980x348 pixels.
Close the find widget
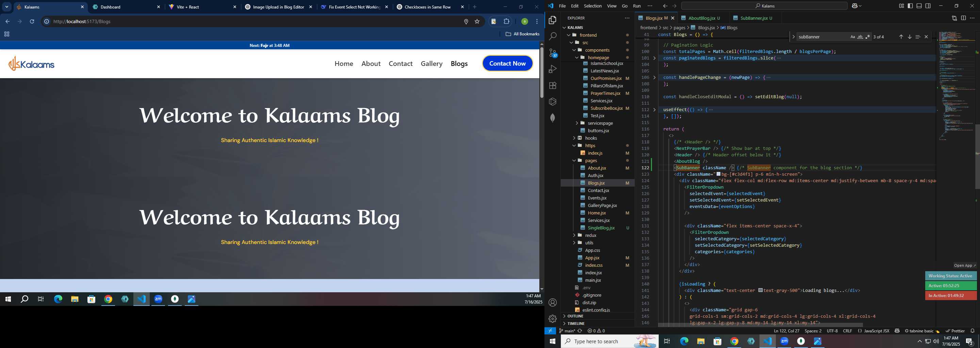(926, 37)
